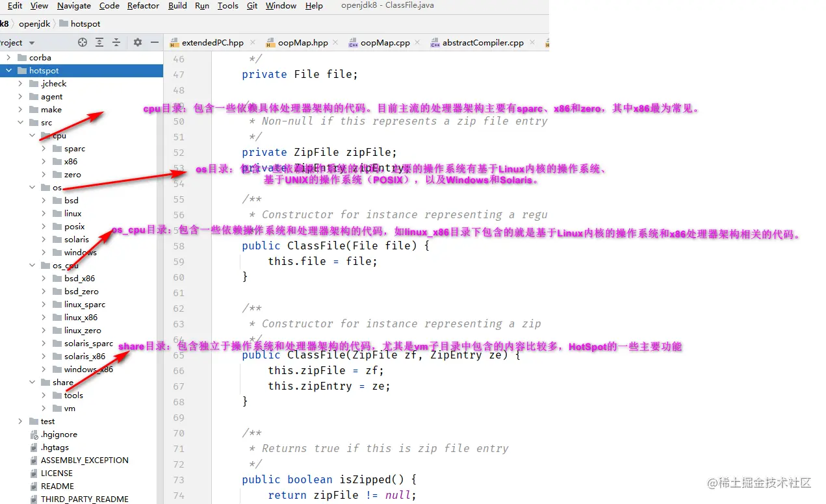Close the oopMap.hpp tab
Screen dimensions: 826x504
[x=335, y=43]
